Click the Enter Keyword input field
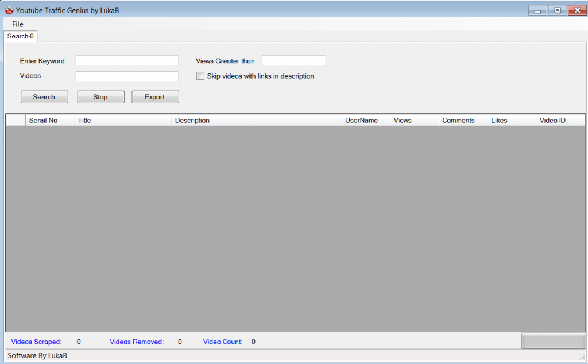This screenshot has width=588, height=364. tap(127, 61)
